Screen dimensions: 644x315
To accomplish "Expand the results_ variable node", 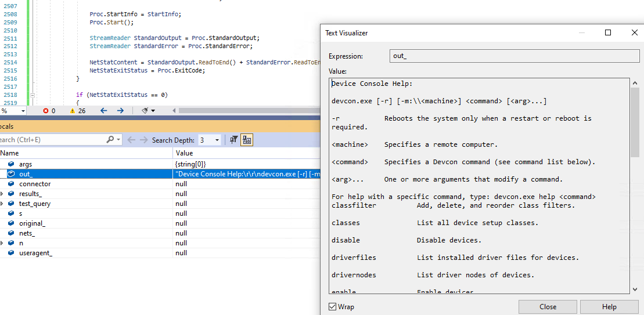I will pyautogui.click(x=2, y=194).
